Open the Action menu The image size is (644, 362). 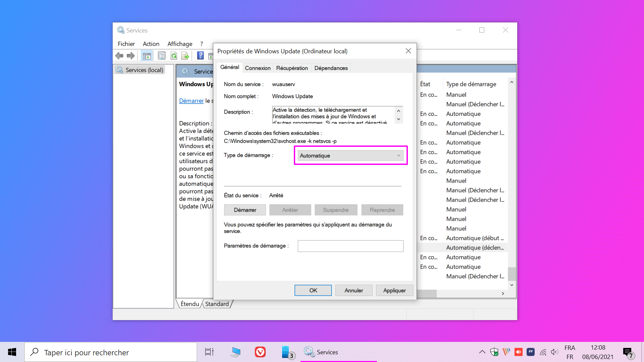[151, 44]
